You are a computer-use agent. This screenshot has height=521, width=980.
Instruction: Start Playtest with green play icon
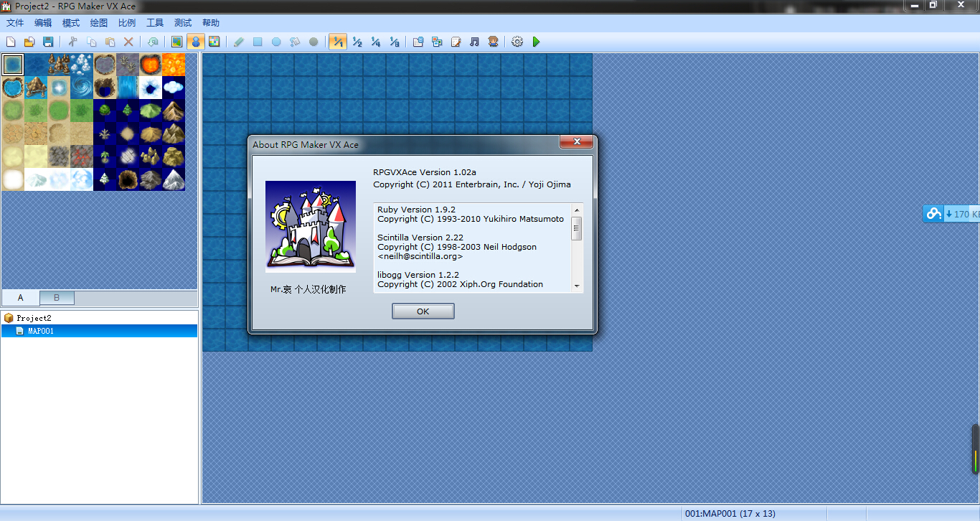click(x=536, y=42)
